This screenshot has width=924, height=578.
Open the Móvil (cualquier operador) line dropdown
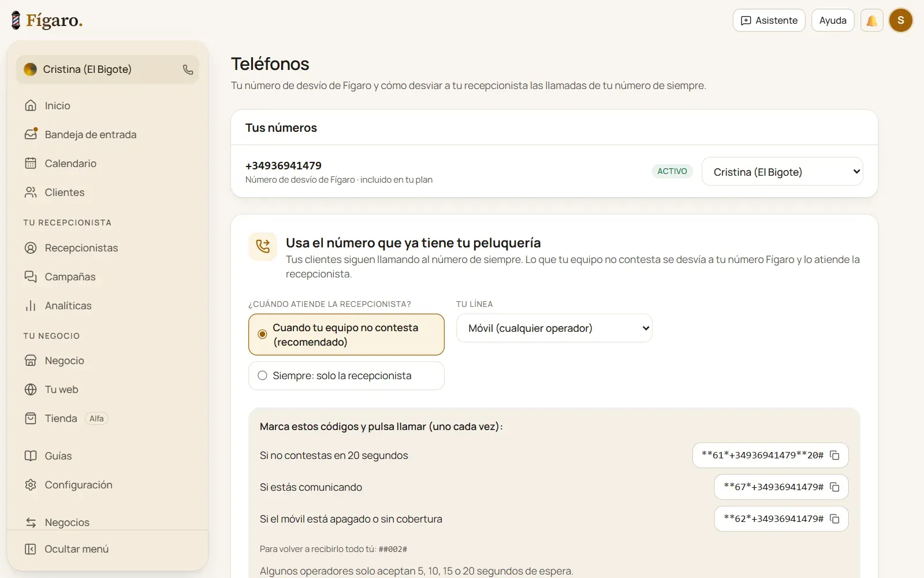pos(554,328)
